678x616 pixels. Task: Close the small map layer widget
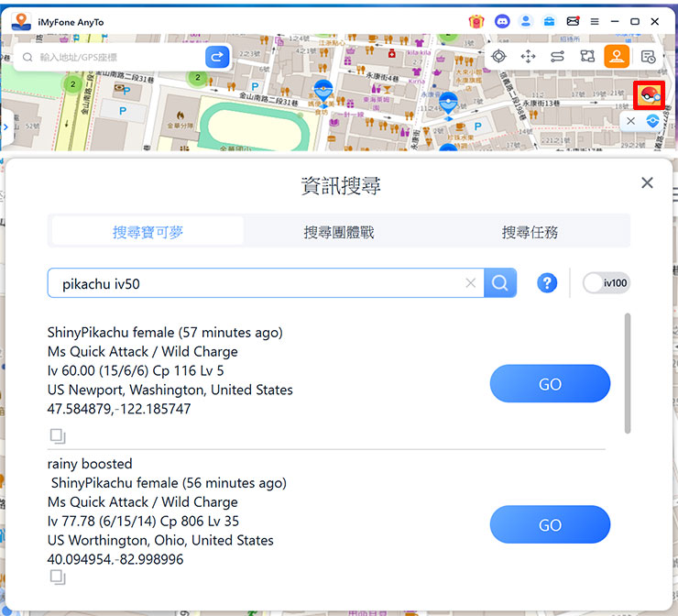click(631, 121)
